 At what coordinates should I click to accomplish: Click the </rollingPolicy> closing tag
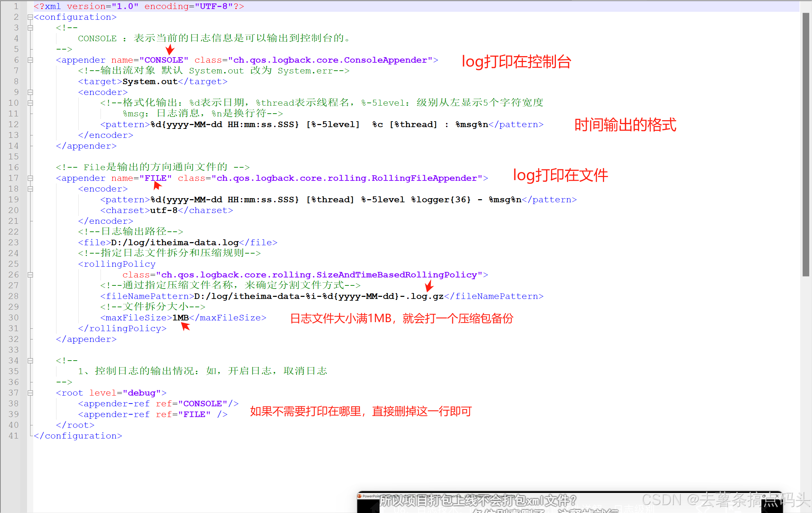click(122, 328)
